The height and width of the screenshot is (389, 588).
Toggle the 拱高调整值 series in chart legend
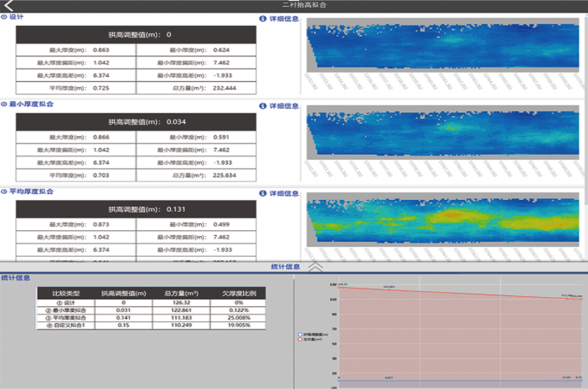click(300, 333)
